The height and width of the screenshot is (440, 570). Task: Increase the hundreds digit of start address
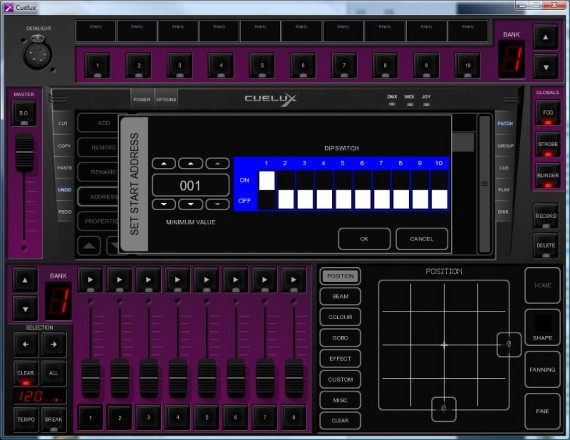164,164
